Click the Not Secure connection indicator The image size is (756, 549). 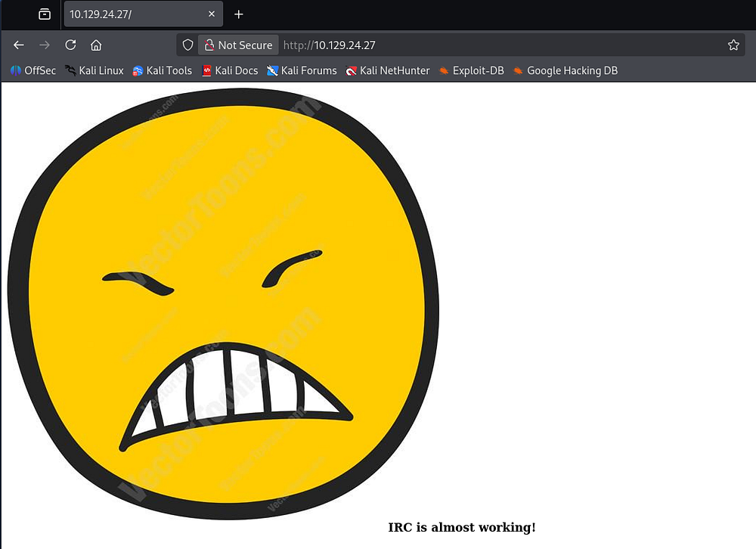[x=238, y=45]
